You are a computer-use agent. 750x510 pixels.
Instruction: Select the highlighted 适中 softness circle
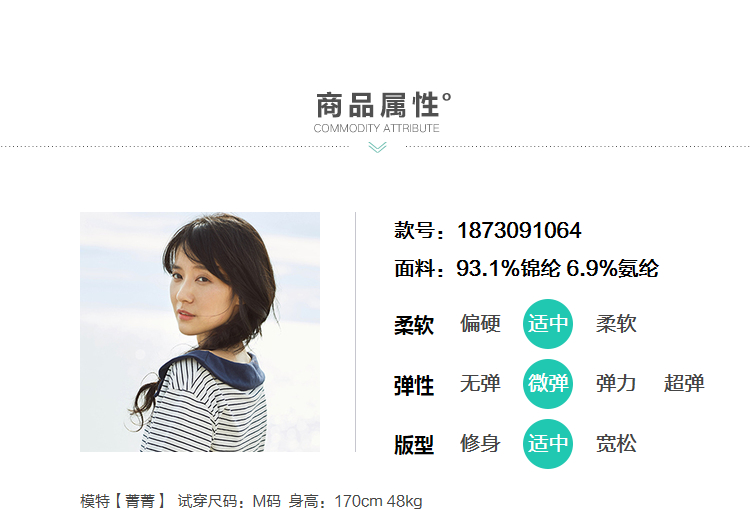(548, 324)
